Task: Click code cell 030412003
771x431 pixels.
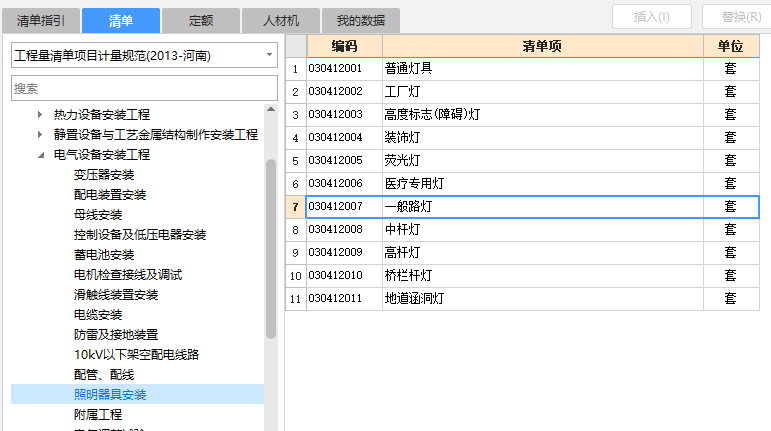Action: (x=344, y=115)
